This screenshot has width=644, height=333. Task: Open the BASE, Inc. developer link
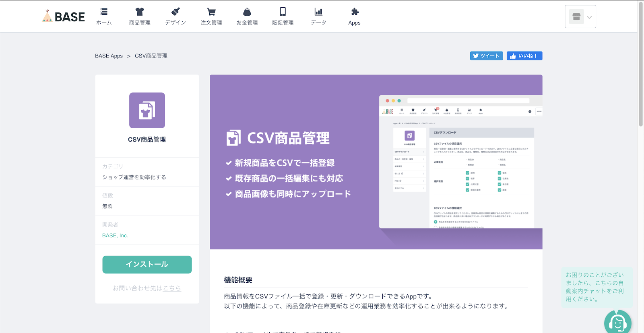pyautogui.click(x=115, y=236)
